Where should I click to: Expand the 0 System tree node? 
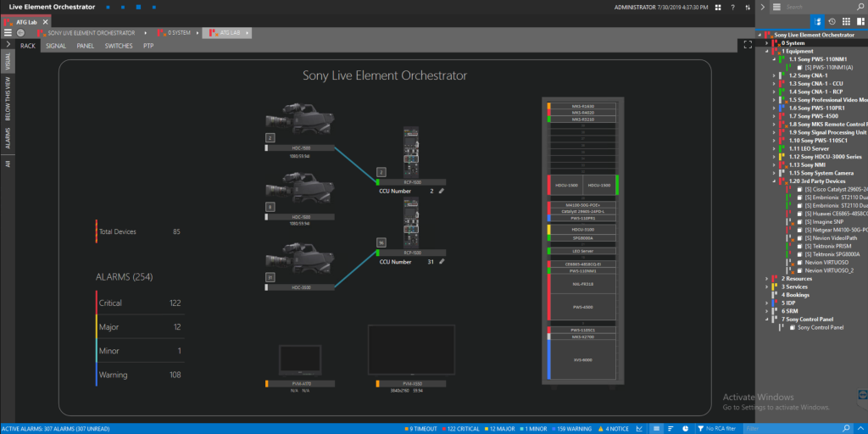pos(766,43)
